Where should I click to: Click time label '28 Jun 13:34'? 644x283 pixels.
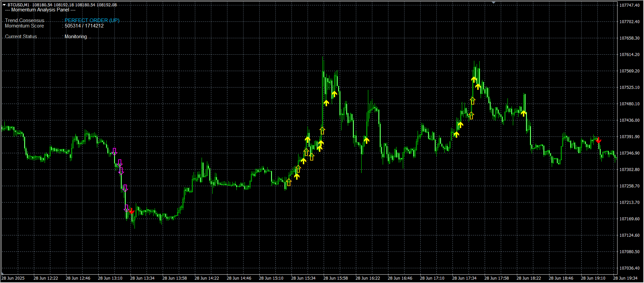click(143, 278)
